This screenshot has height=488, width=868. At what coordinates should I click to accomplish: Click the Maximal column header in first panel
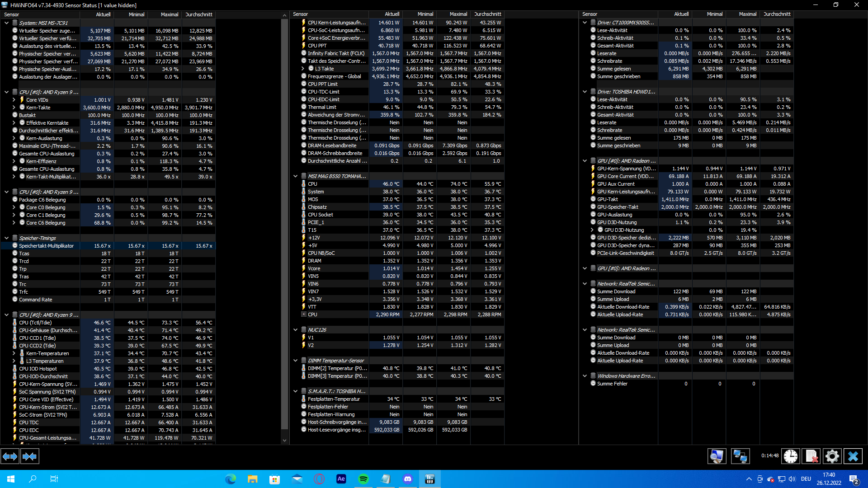pyautogui.click(x=169, y=14)
